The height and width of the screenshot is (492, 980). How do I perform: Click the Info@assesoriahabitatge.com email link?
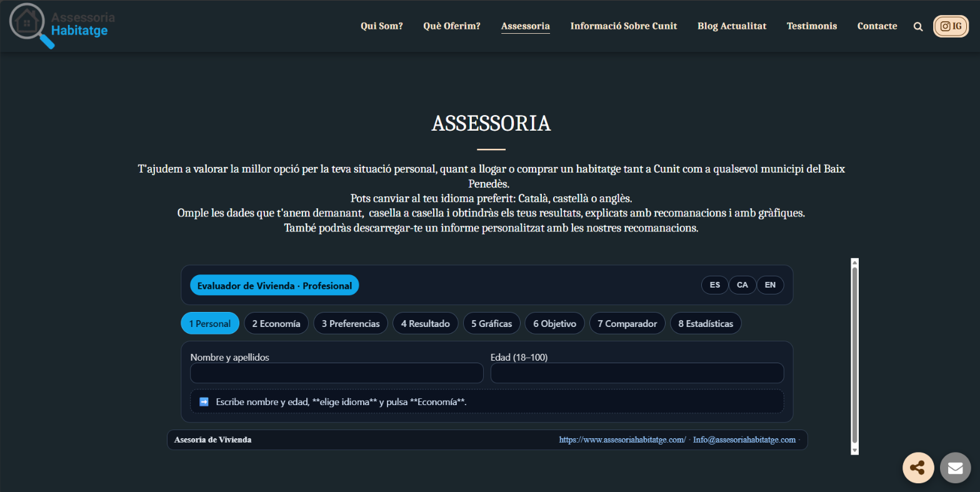744,440
